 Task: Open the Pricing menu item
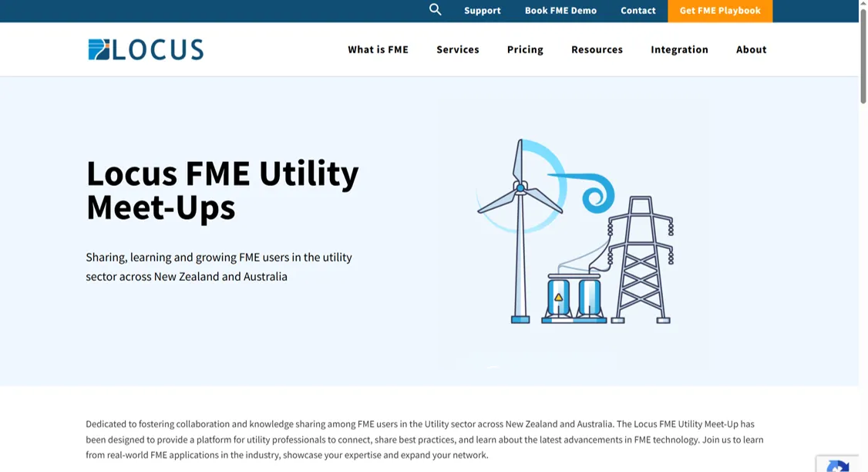525,49
